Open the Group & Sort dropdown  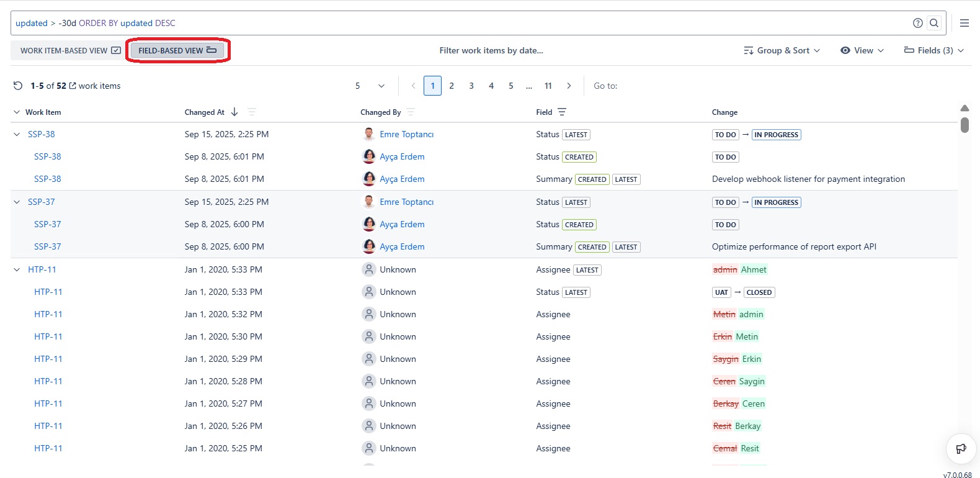tap(782, 50)
